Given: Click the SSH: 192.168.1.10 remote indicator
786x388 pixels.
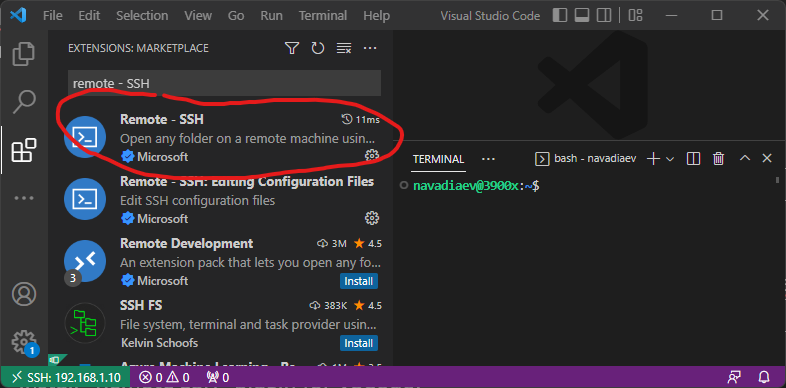Looking at the screenshot, I should coord(66,377).
